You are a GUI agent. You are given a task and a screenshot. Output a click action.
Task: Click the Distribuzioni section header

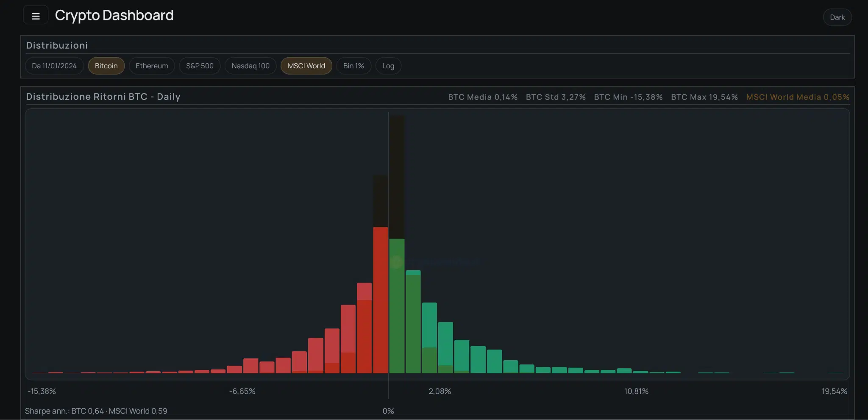pyautogui.click(x=57, y=45)
